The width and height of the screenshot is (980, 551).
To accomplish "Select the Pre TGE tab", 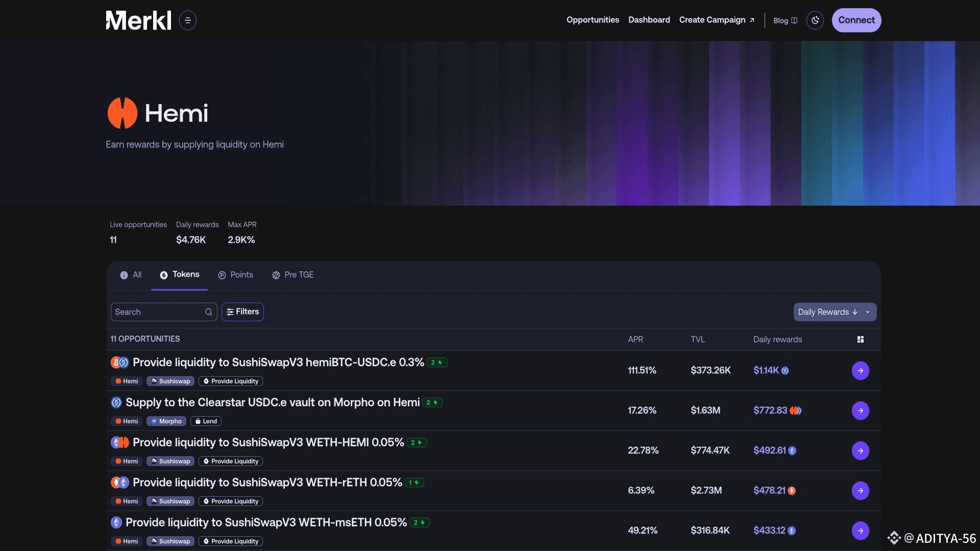I will tap(292, 275).
